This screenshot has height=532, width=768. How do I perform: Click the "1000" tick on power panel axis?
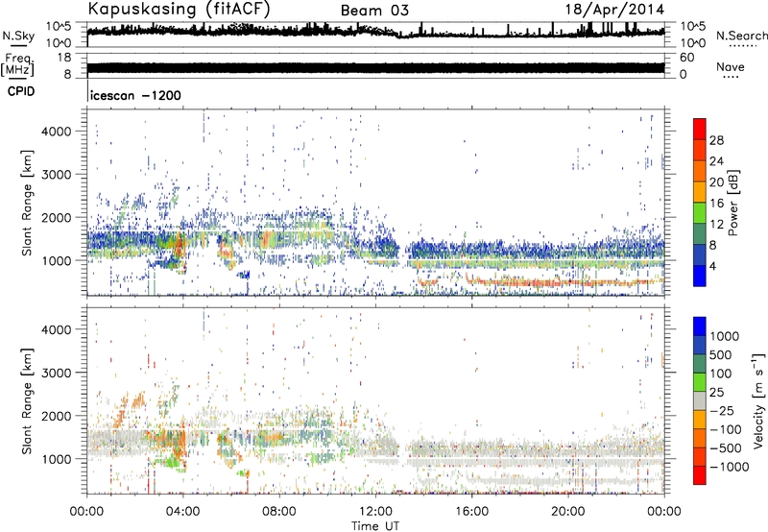click(x=56, y=260)
